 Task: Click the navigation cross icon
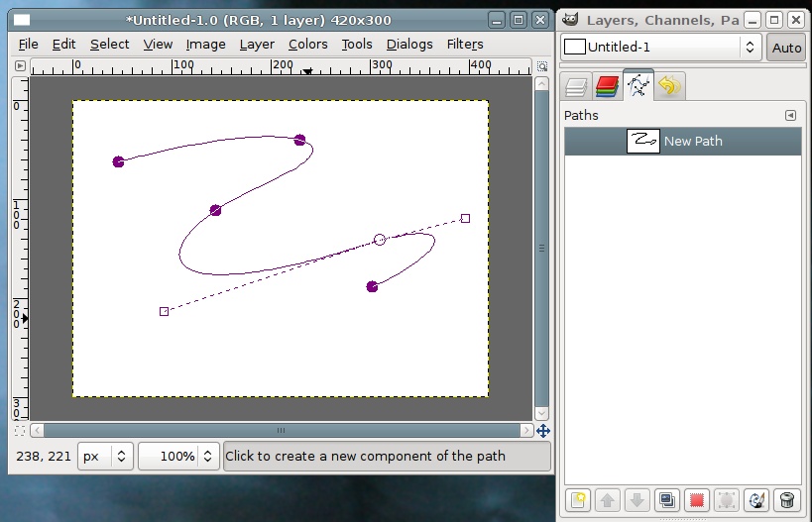point(542,431)
